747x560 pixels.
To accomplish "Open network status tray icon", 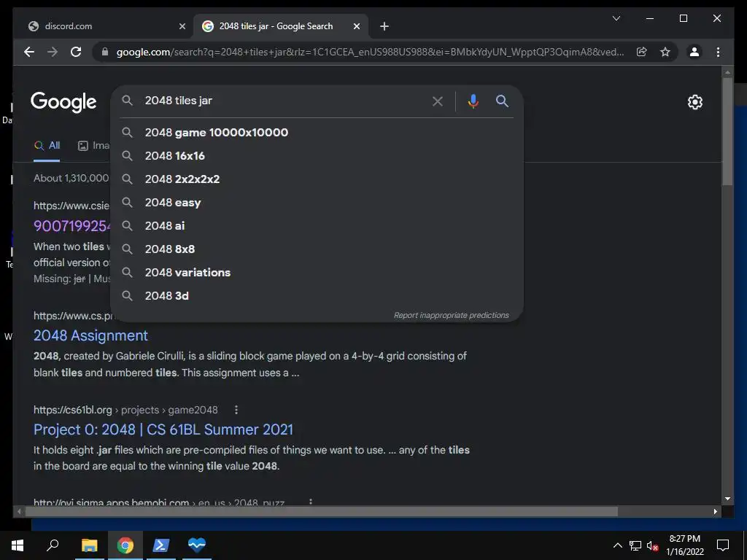I will [x=635, y=545].
